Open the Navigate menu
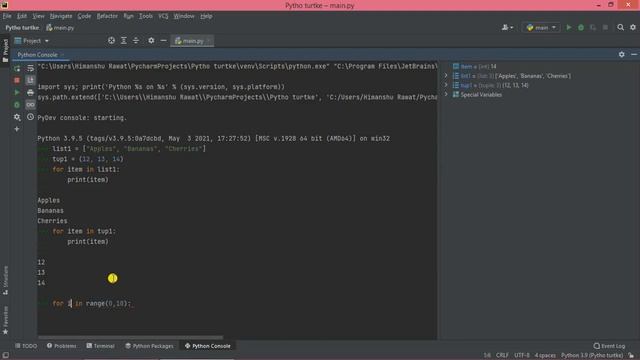This screenshot has height=360, width=640. 61,16
